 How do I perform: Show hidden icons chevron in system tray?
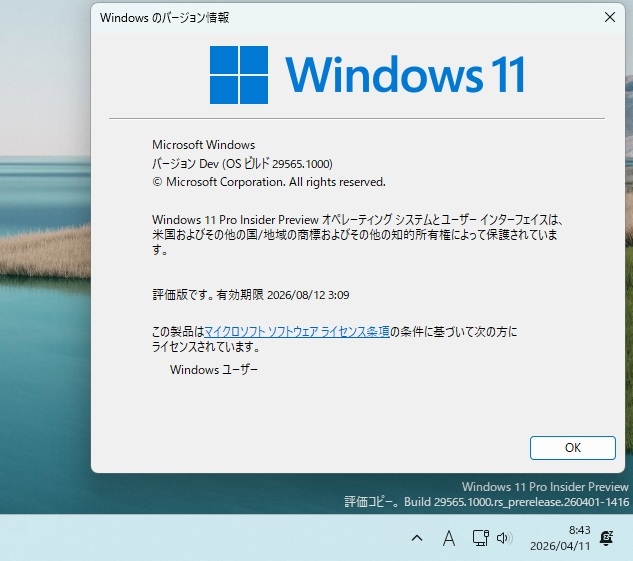click(x=417, y=538)
